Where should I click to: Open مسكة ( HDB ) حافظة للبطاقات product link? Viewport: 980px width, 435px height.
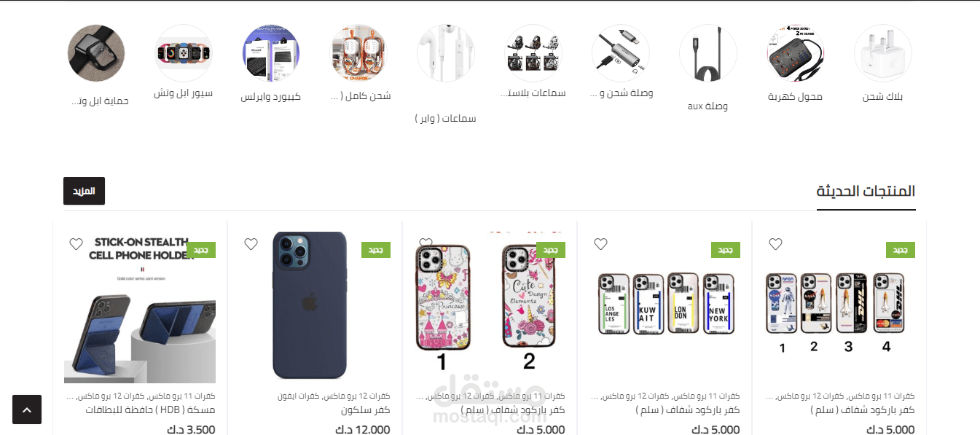pyautogui.click(x=140, y=410)
